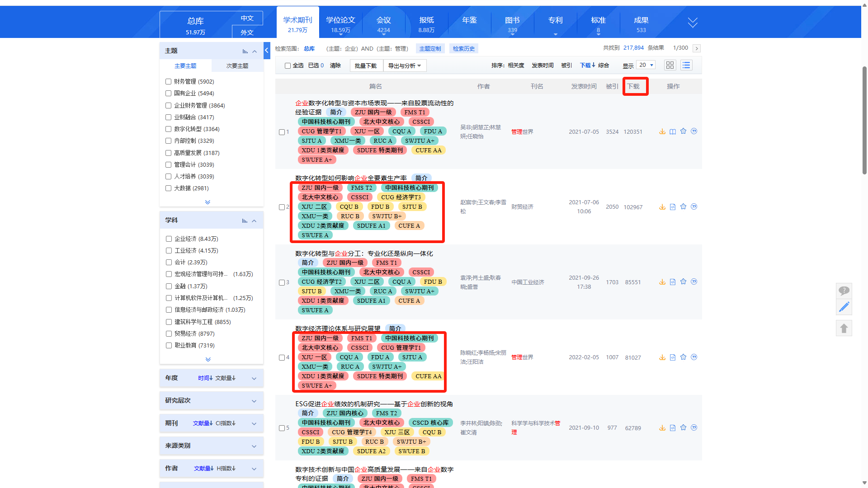Download the 中国工业经济 article in row 3

(662, 282)
